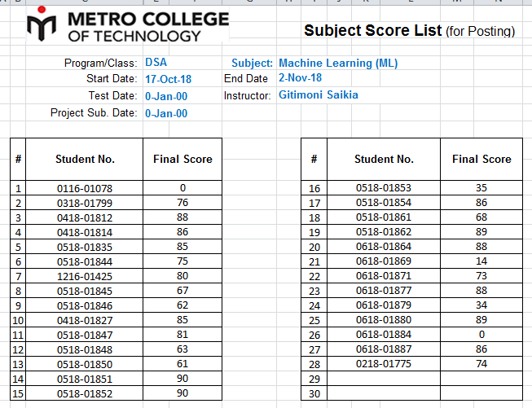
Task: Select student number 0518-01844
Action: point(85,261)
